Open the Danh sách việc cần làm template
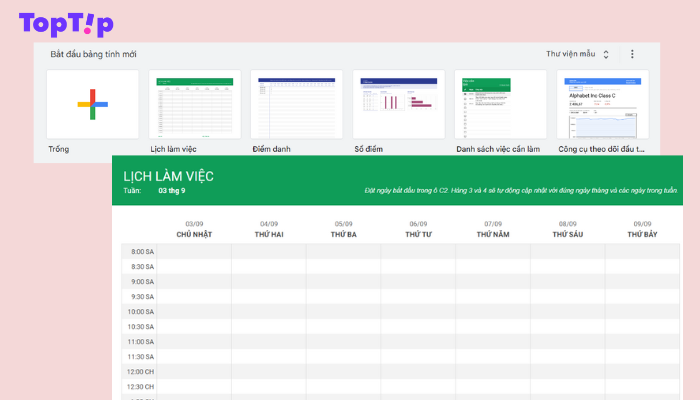The width and height of the screenshot is (700, 400). click(x=500, y=104)
